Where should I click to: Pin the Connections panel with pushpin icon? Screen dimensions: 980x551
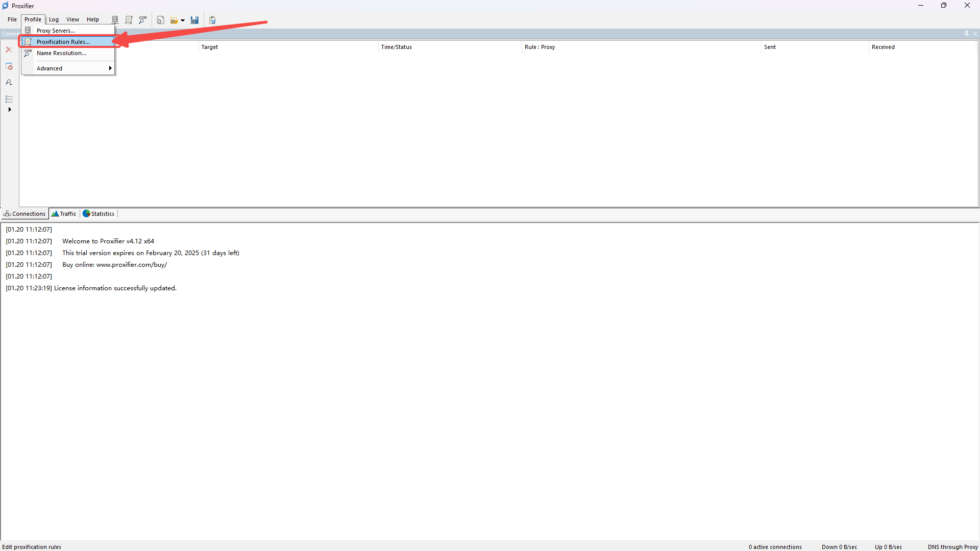tap(966, 34)
